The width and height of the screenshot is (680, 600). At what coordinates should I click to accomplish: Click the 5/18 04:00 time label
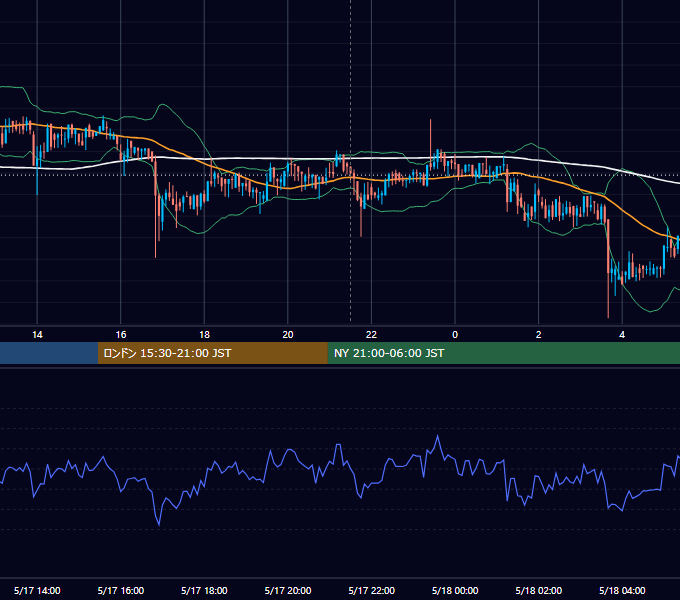coord(622,590)
